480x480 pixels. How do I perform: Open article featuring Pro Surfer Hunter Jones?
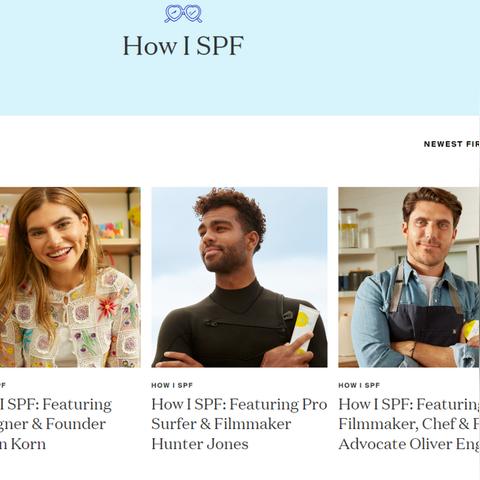(x=239, y=424)
